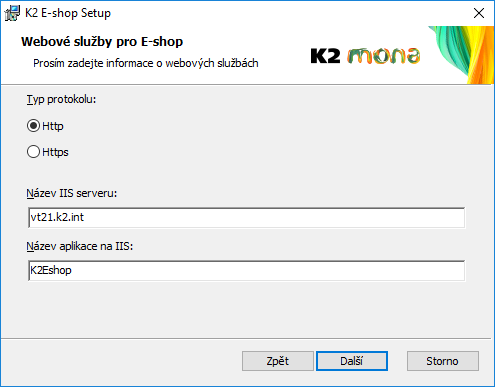Click the Webové služby pro E-shop heading
This screenshot has height=387, width=495.
102,42
